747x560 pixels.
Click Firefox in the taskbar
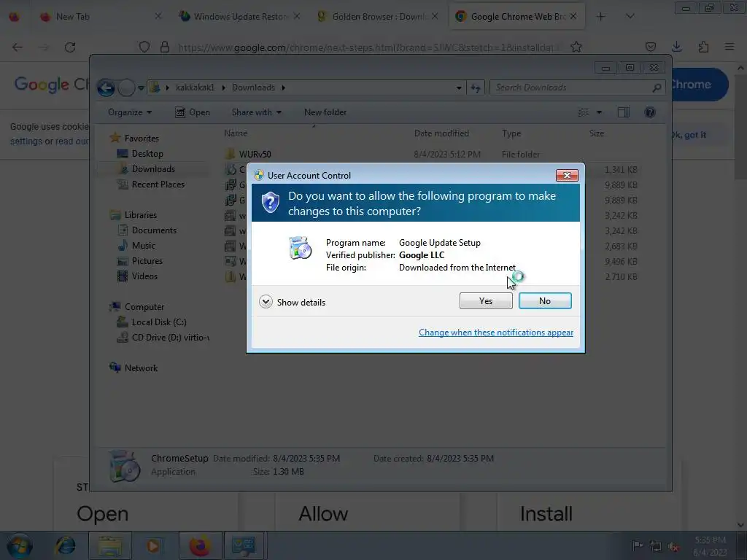tap(200, 545)
